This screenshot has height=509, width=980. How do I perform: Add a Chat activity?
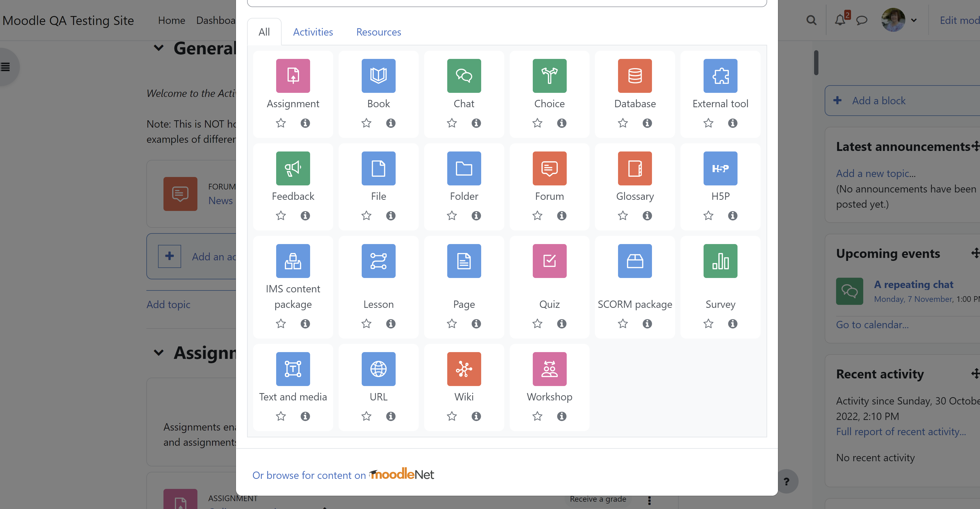[x=464, y=76]
